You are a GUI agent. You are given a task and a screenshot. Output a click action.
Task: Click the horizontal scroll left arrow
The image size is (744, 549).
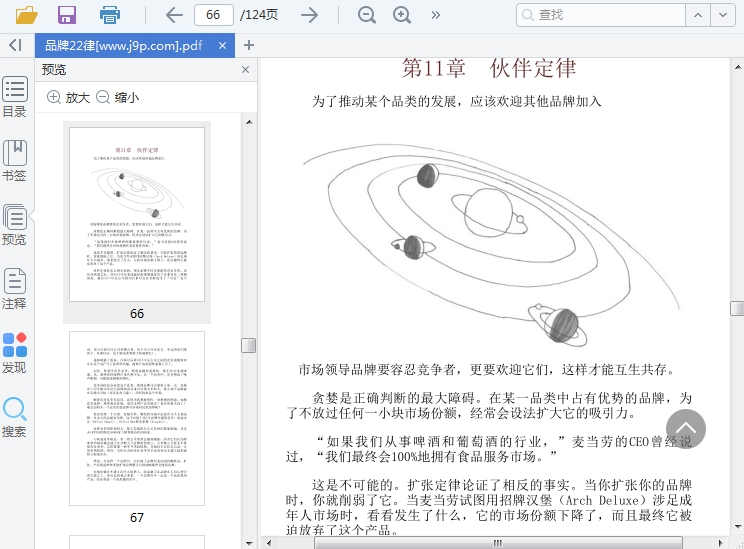tap(269, 543)
